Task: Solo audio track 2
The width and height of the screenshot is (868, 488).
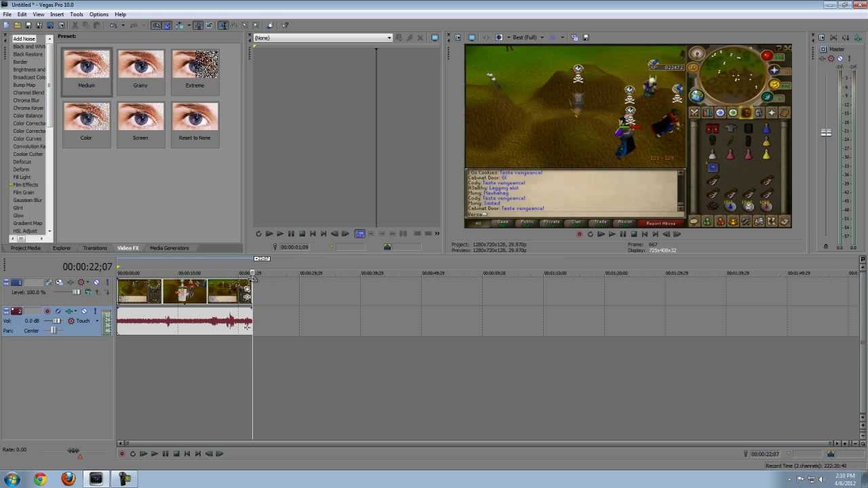Action: click(95, 311)
